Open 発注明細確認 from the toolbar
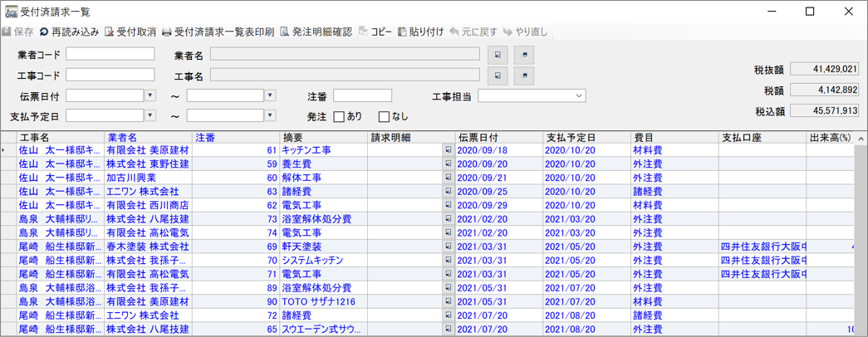This screenshot has height=337, width=868. coord(316,32)
